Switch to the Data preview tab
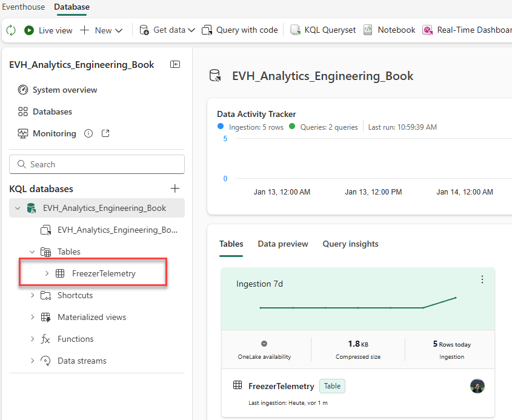Viewport: 512px width, 420px height. [x=283, y=244]
